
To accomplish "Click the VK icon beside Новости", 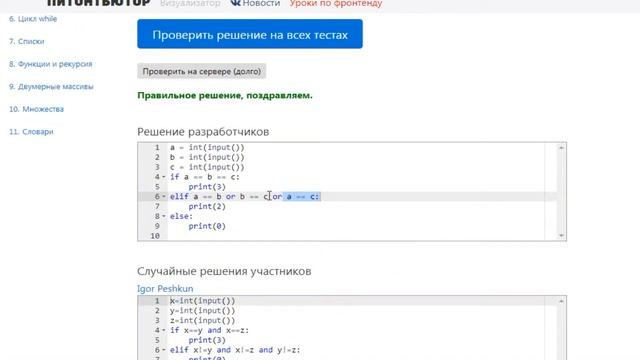I will point(236,3).
